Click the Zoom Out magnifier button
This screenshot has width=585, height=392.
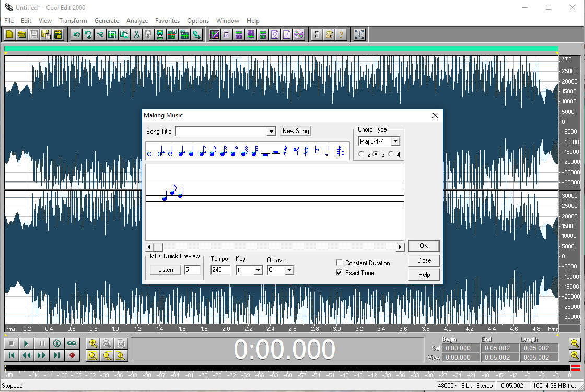click(107, 343)
